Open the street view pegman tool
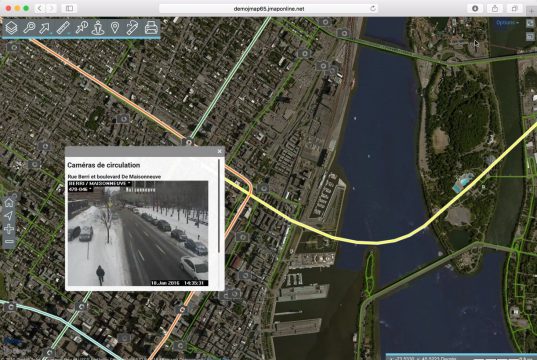 click(x=98, y=27)
